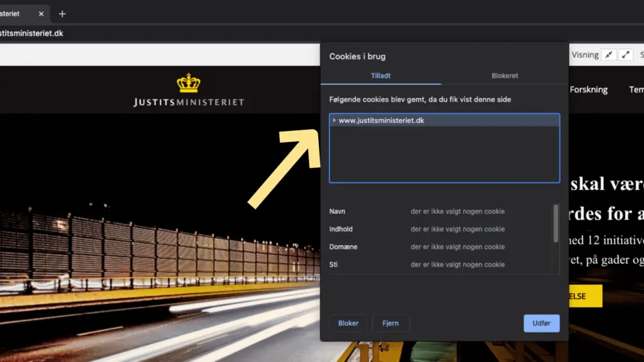Select the www.justitsministeriet.dk cookie entry
Viewport: 644px width, 362px height.
[x=381, y=120]
